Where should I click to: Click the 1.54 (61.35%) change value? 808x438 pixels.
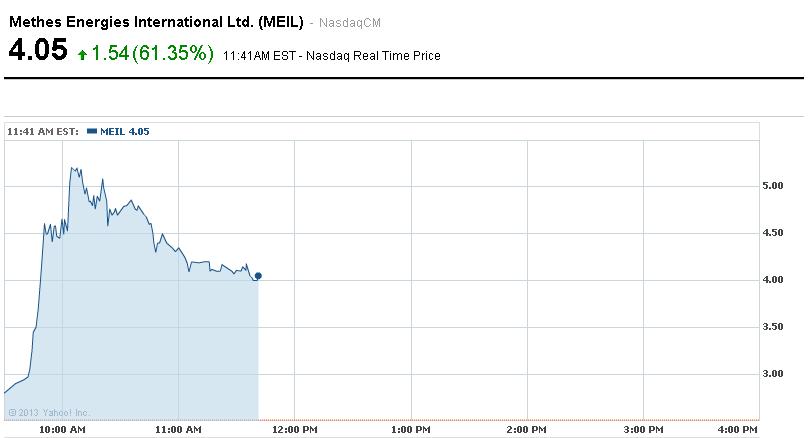tap(152, 53)
